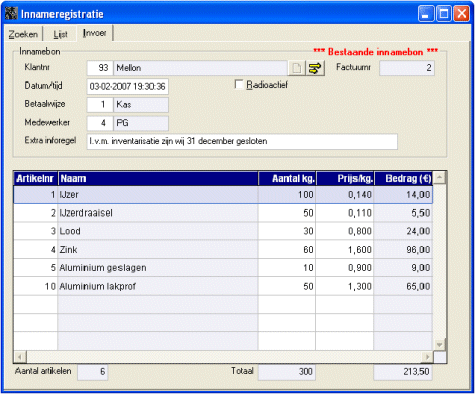Select the Invoer tab
The height and width of the screenshot is (394, 475).
point(95,33)
